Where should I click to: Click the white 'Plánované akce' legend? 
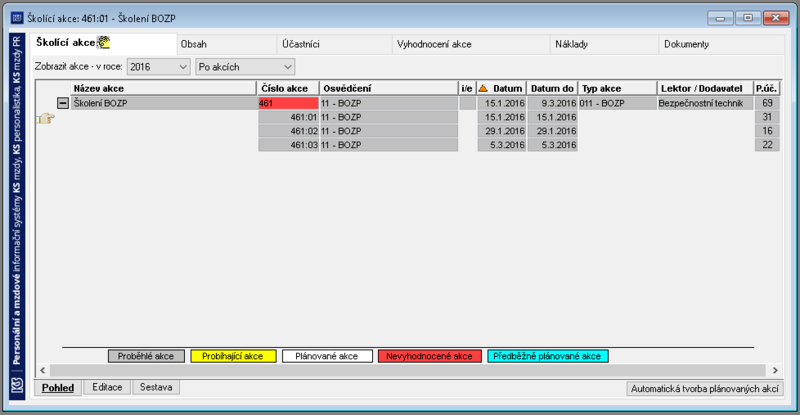(x=327, y=356)
